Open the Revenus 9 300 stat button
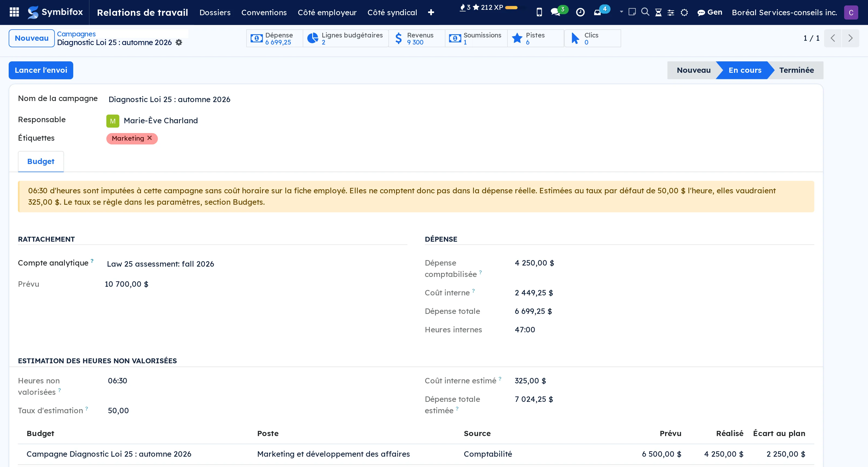 click(417, 38)
